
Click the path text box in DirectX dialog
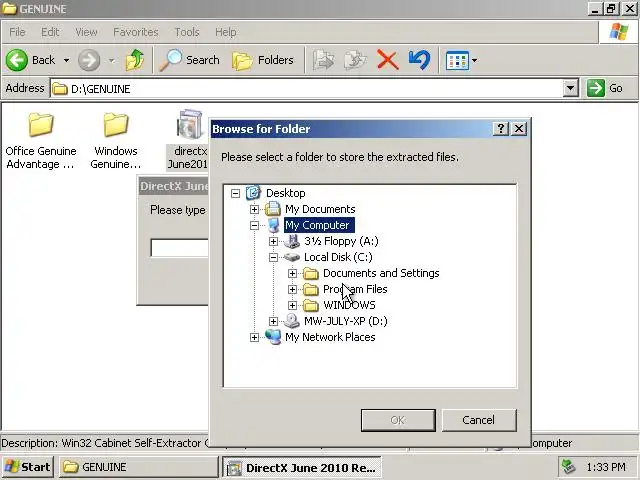tap(180, 248)
